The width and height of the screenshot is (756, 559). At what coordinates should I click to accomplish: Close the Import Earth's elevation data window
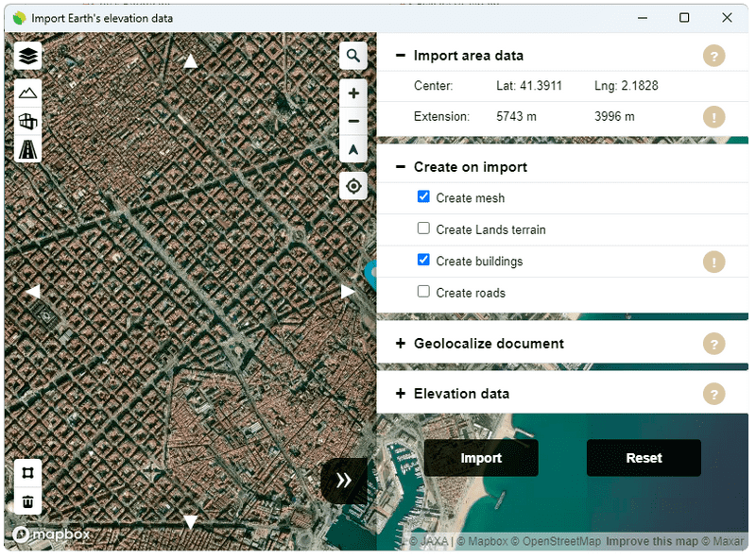pyautogui.click(x=728, y=18)
